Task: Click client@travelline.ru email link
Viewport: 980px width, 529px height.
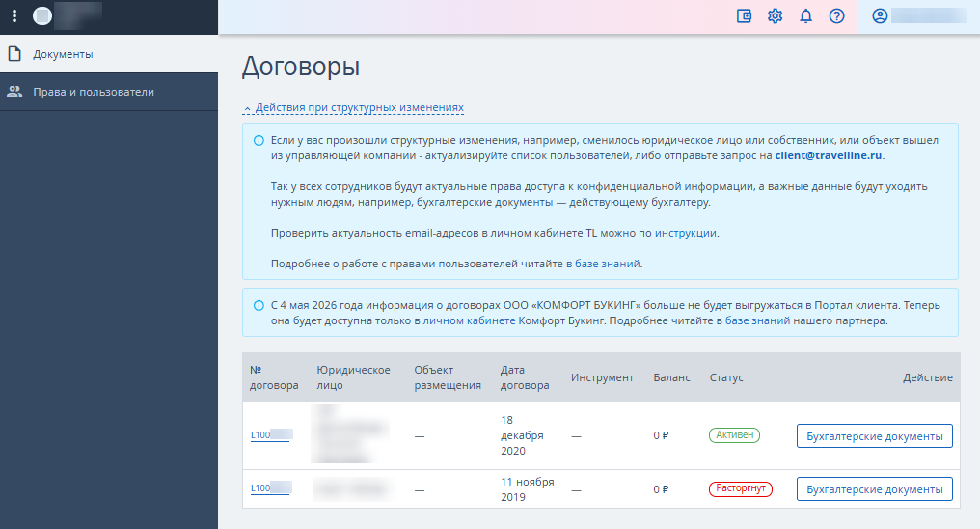Action: pyautogui.click(x=829, y=155)
